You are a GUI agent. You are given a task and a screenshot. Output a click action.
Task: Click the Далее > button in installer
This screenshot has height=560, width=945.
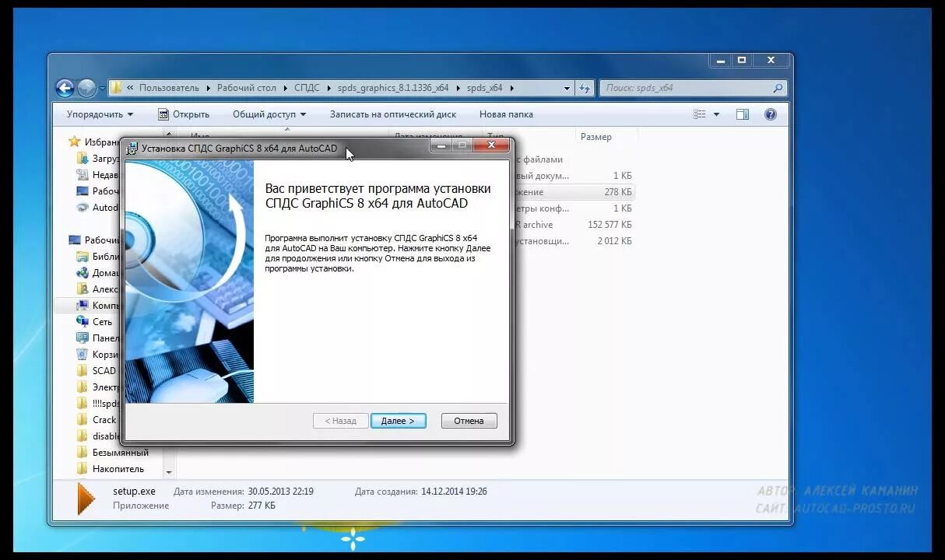(x=398, y=421)
